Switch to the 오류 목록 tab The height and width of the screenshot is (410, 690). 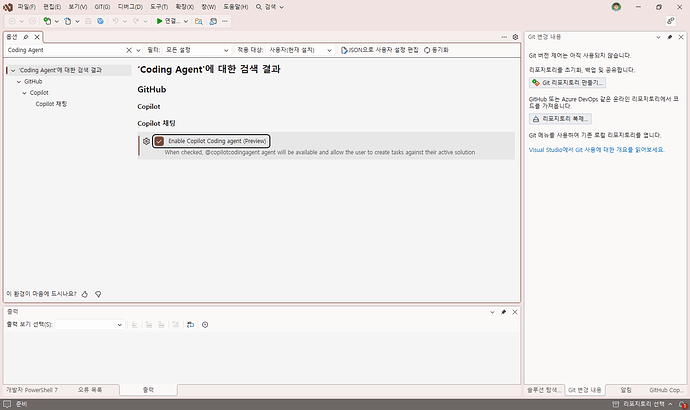click(90, 390)
